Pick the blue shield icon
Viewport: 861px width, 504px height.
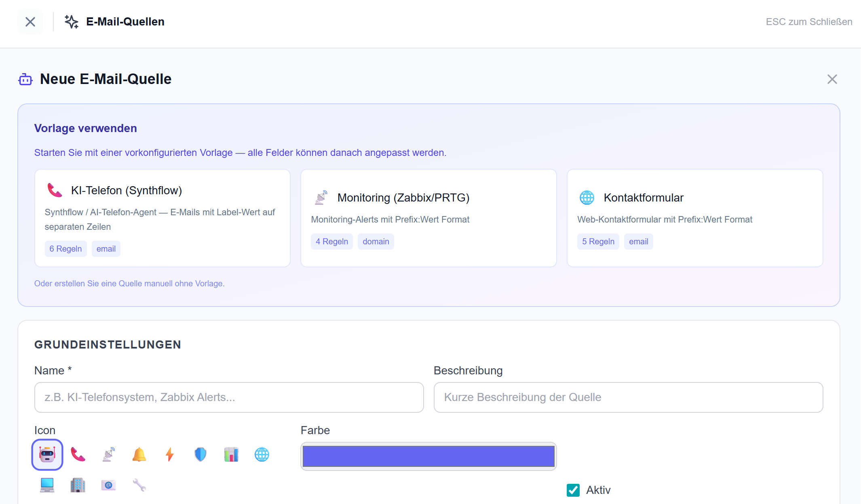(200, 455)
